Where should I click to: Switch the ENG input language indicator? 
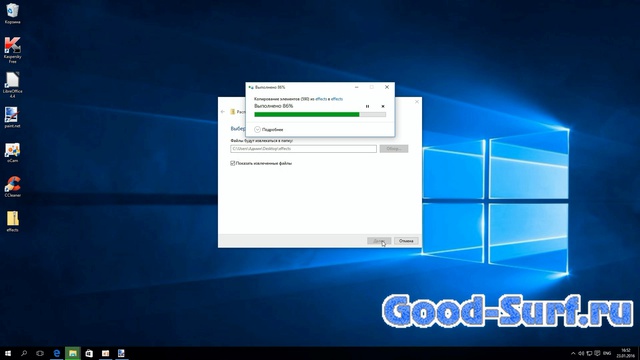point(607,353)
